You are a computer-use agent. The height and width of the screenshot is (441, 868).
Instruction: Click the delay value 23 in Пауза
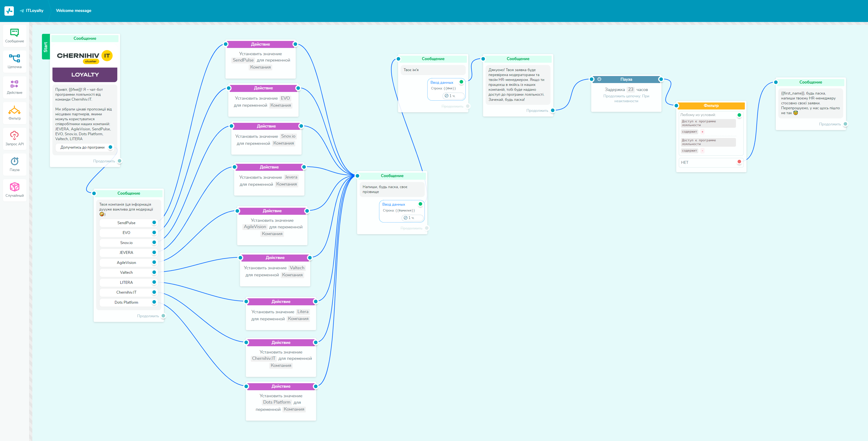pos(630,90)
